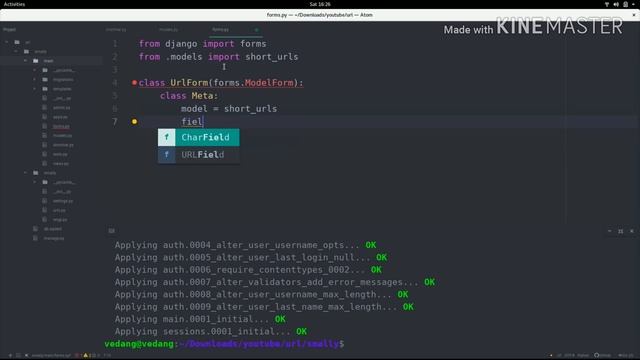This screenshot has width=640, height=360.
Task: Close the terminal panel
Action: coord(631,231)
